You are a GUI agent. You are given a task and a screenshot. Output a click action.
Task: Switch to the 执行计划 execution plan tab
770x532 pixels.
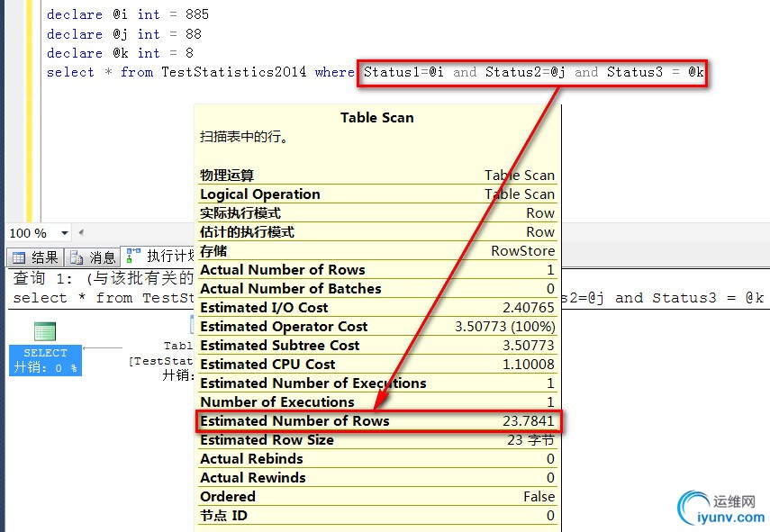(159, 257)
